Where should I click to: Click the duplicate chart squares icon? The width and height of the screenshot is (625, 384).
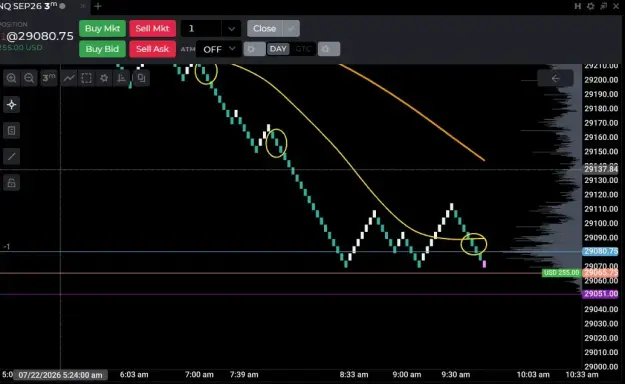(141, 78)
